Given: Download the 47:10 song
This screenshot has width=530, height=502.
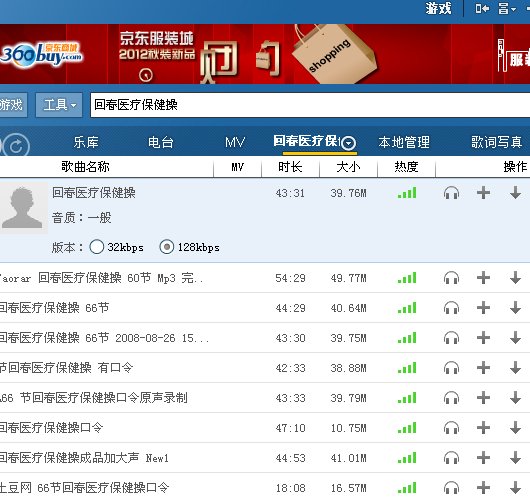Looking at the screenshot, I should pyautogui.click(x=515, y=428).
